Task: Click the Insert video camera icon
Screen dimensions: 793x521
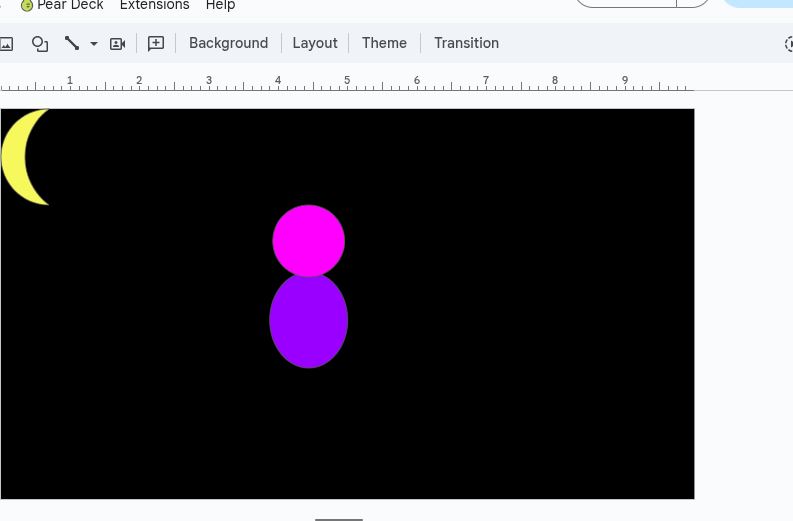Action: [x=117, y=43]
